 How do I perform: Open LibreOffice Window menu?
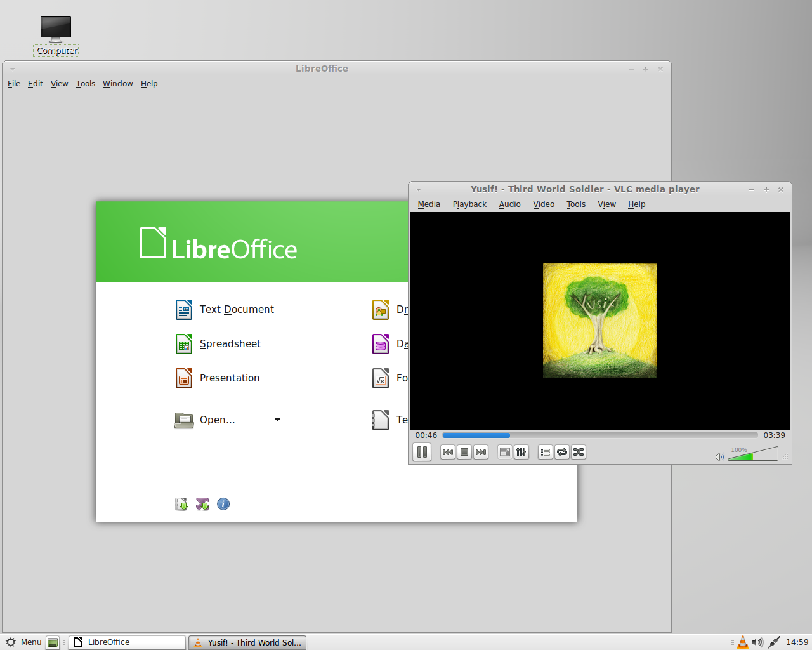[118, 84]
